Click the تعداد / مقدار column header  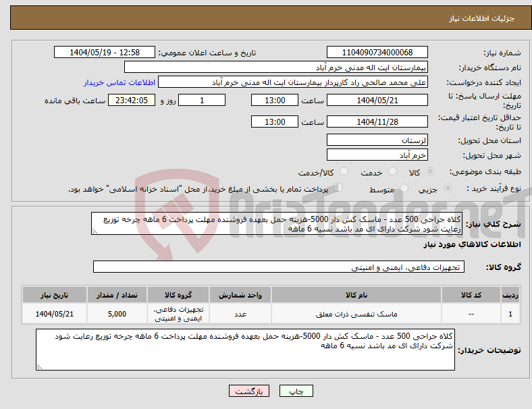coord(117,295)
